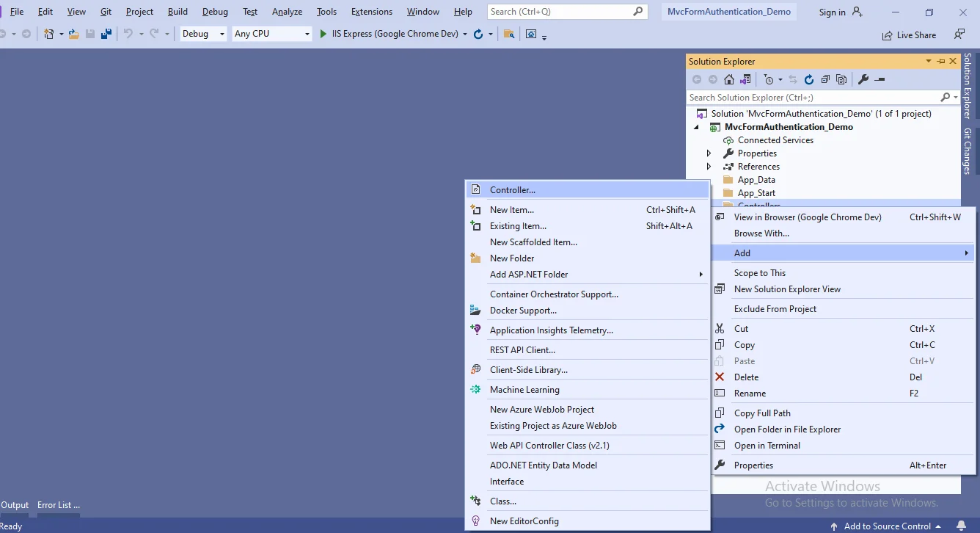This screenshot has height=533, width=980.
Task: Click Solution Explorer's Home icon
Action: tap(729, 79)
